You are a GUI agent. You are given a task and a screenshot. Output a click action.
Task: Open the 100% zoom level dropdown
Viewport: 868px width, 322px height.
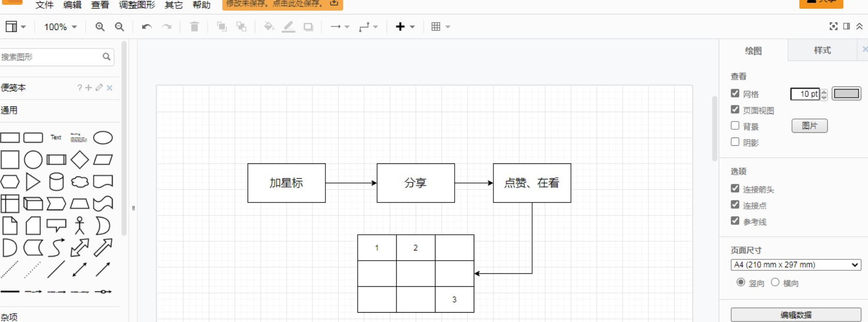point(60,27)
